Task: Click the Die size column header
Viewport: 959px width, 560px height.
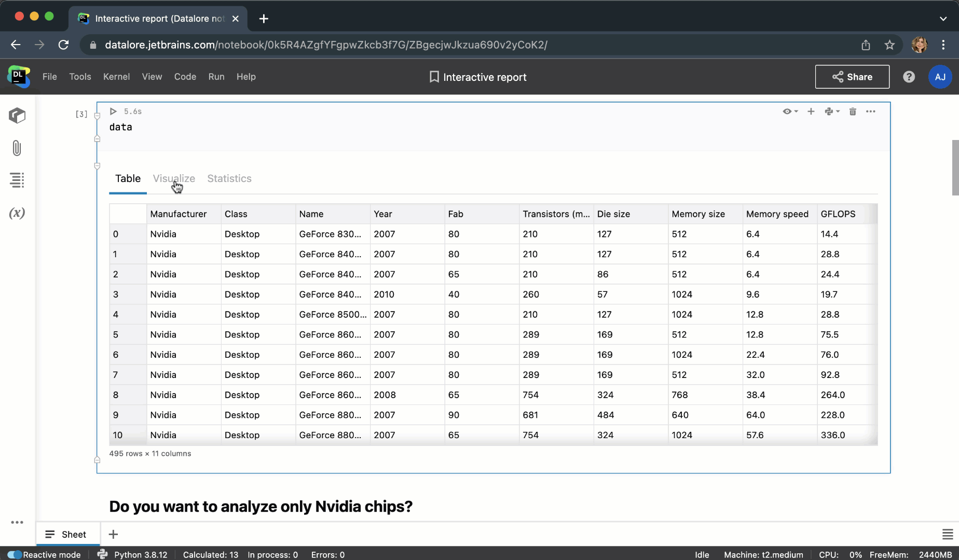Action: pyautogui.click(x=631, y=214)
